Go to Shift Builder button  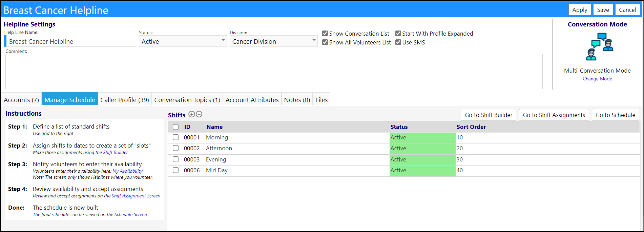489,115
